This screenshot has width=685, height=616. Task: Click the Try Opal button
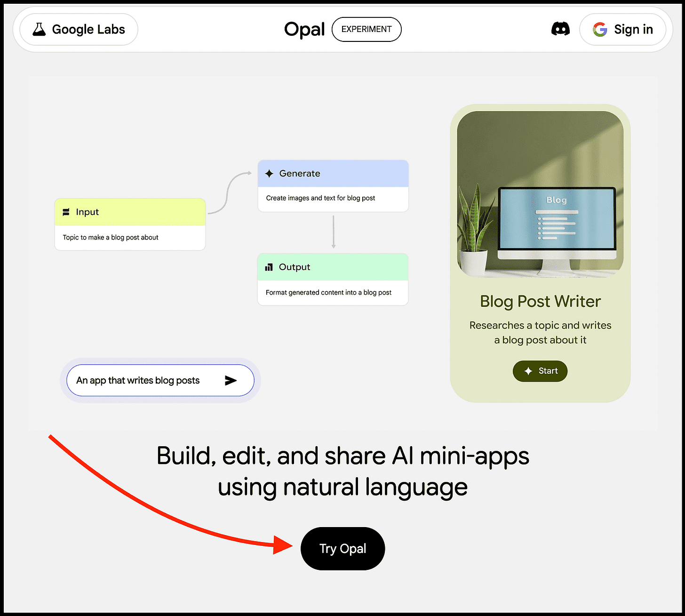(x=343, y=549)
